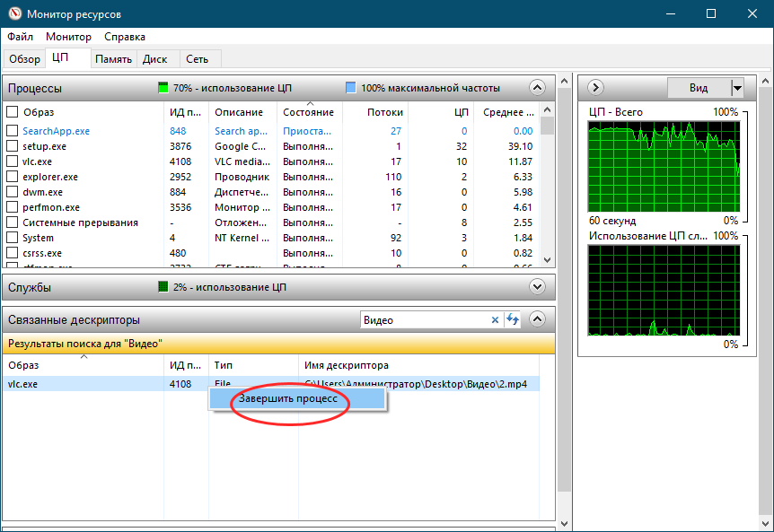Expand the Службы section chevron
This screenshot has height=532, width=774.
(x=537, y=287)
